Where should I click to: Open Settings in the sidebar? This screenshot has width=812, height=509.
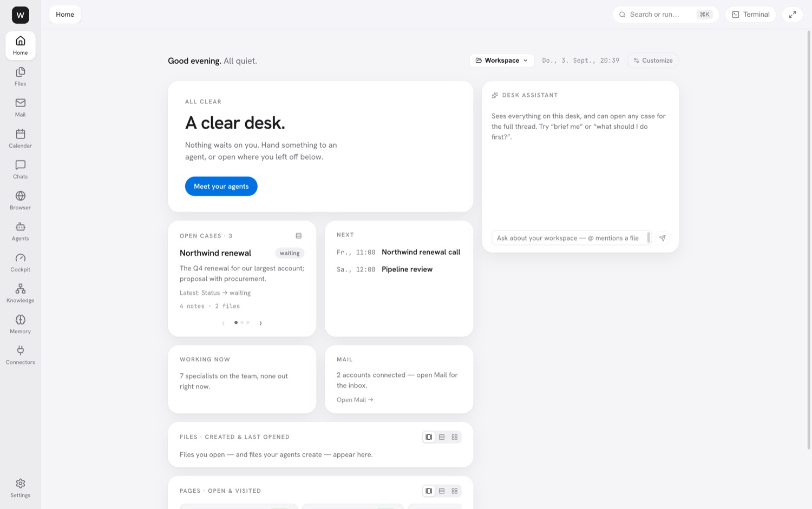[20, 488]
